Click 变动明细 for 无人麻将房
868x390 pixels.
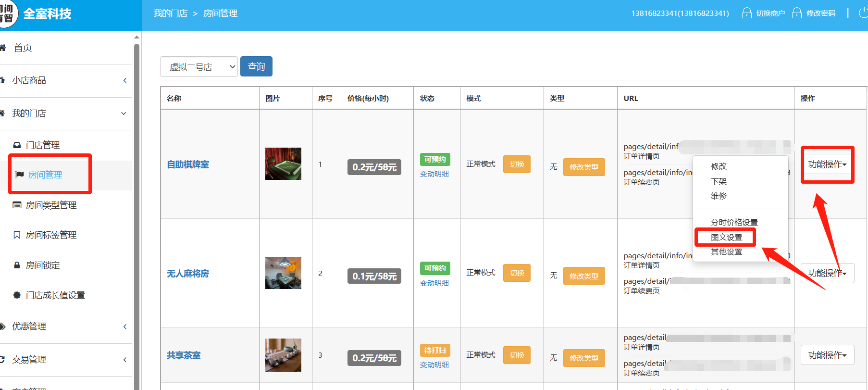[x=434, y=283]
